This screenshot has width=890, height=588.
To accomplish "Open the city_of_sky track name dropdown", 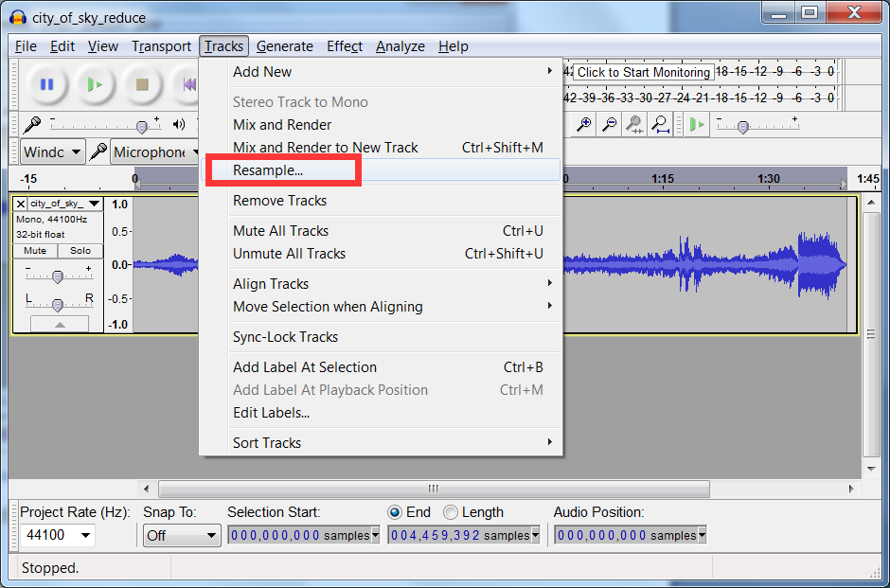I will [x=94, y=204].
